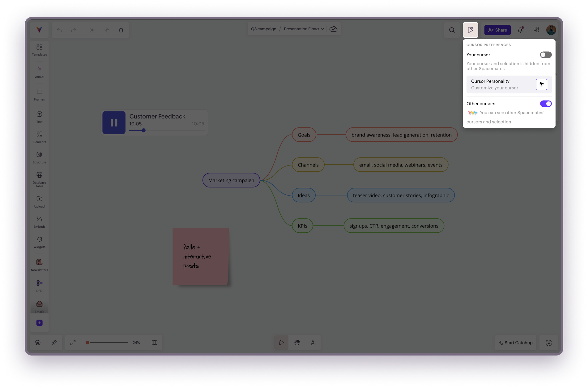Paste from clipboard icon
Viewport: 588px width, 388px height.
[121, 30]
